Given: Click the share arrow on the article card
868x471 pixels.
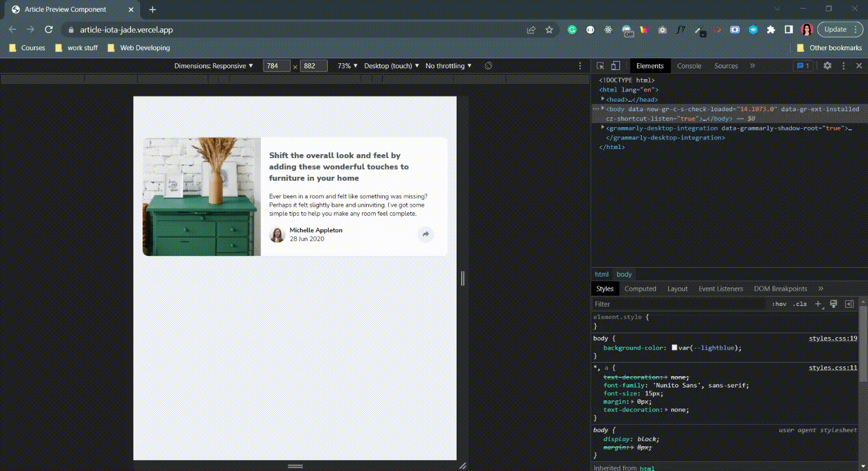Looking at the screenshot, I should tap(426, 234).
